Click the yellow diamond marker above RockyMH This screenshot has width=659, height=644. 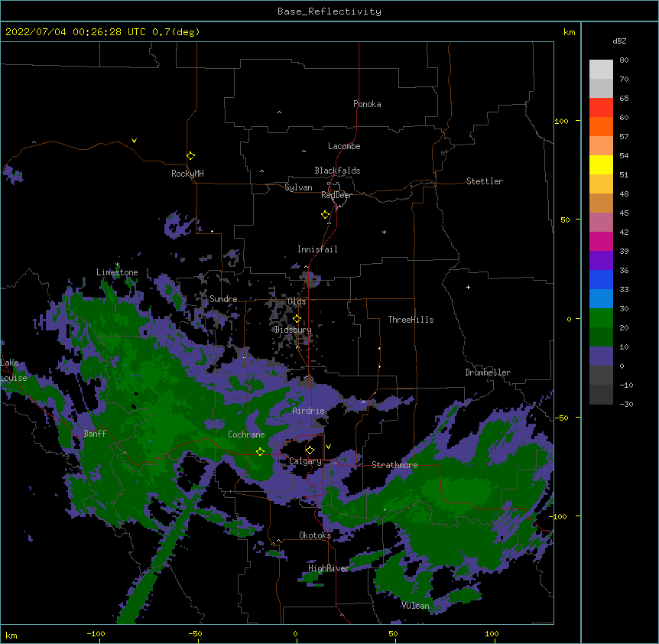(190, 156)
